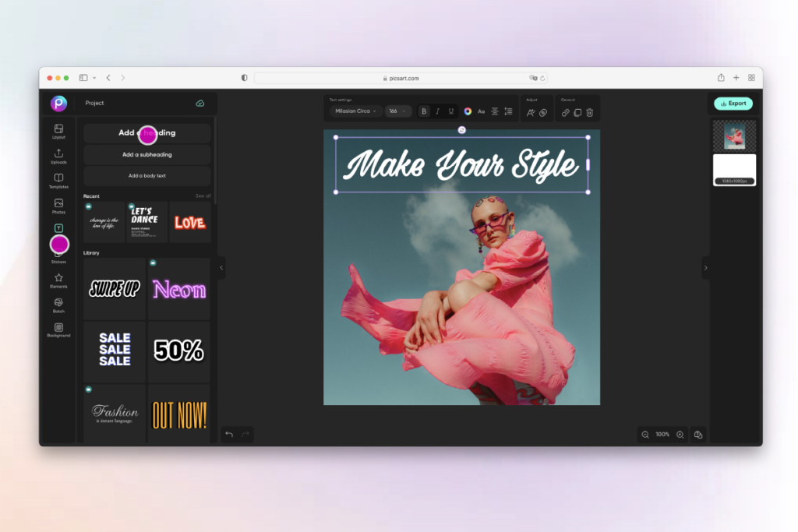Screen dimensions: 798x532
Task: Toggle bold formatting on the heading
Action: [423, 111]
